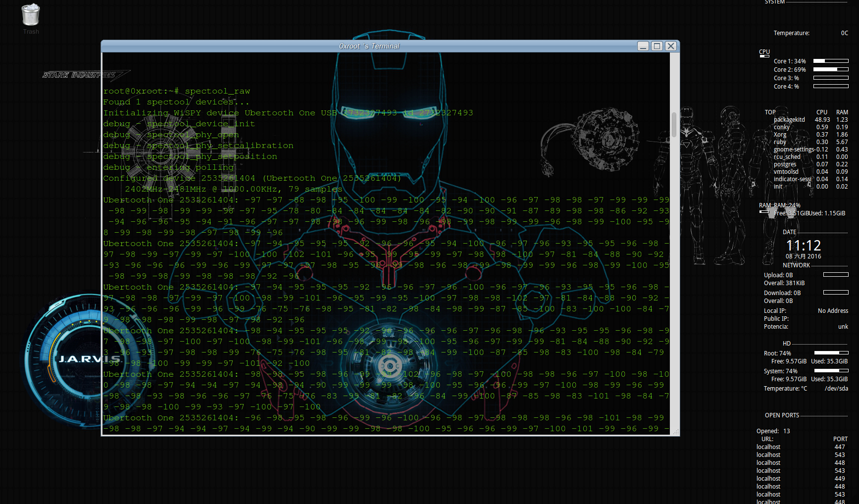Click the 'Upload: 0B' label
Screen dimensions: 859x504
coord(778,275)
